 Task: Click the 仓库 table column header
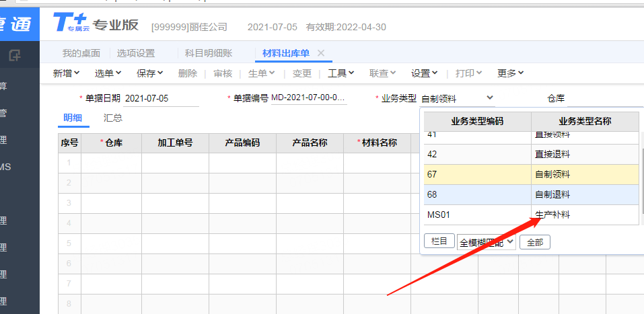click(x=111, y=143)
